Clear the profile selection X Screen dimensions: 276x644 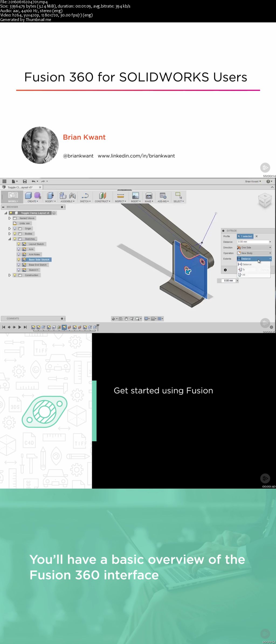257,236
